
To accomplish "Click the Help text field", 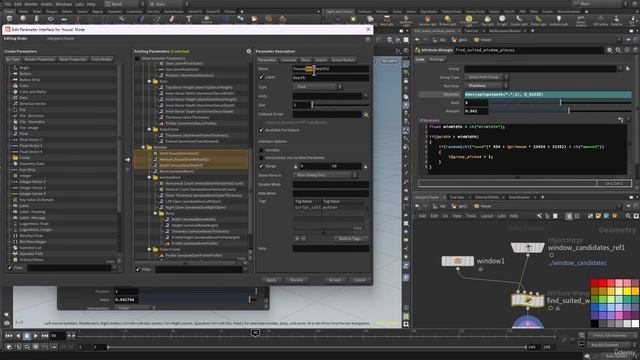I will (x=331, y=248).
